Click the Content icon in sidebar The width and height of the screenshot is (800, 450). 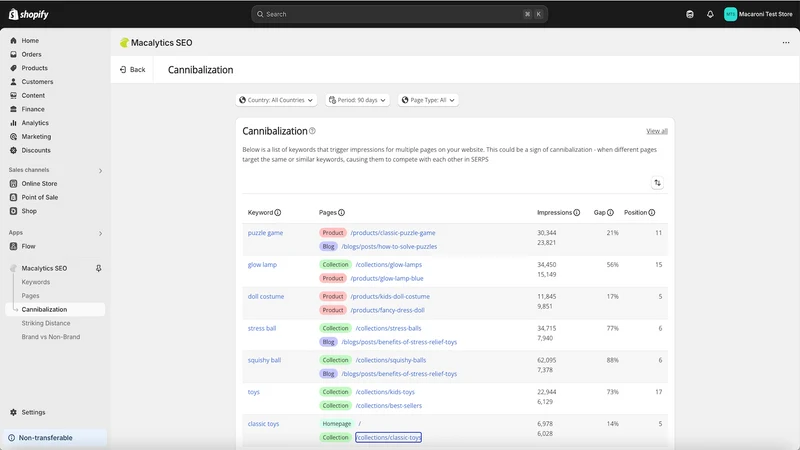pos(13,95)
